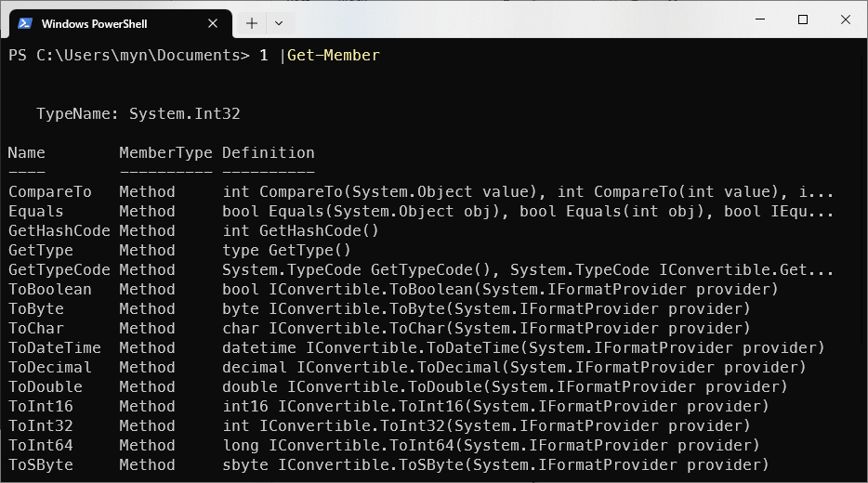Click the ToInt64 method name
The image size is (868, 483).
[x=40, y=445]
